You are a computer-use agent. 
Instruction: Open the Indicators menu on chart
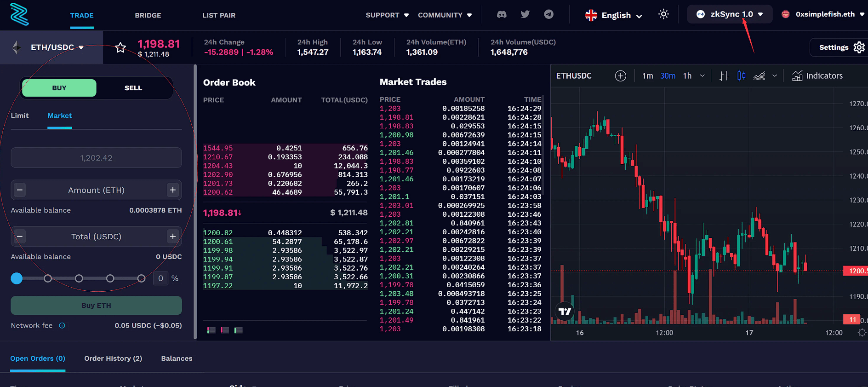coord(817,76)
